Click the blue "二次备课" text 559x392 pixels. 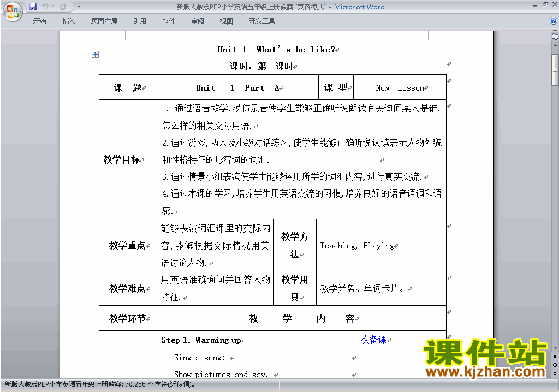pyautogui.click(x=369, y=340)
